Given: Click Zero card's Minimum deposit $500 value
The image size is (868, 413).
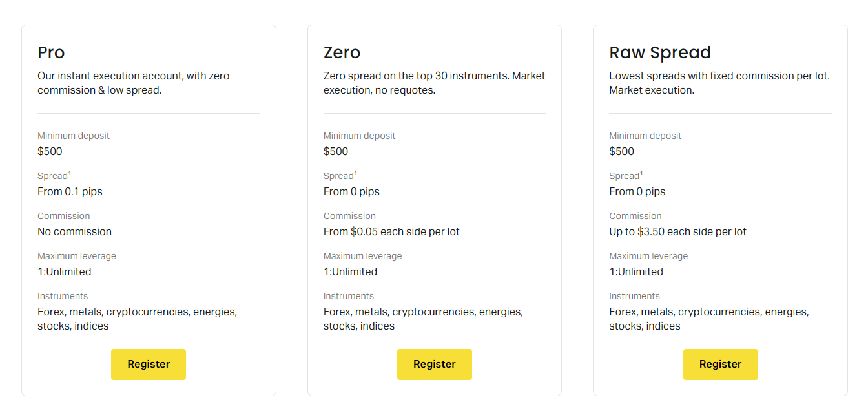Looking at the screenshot, I should [336, 151].
